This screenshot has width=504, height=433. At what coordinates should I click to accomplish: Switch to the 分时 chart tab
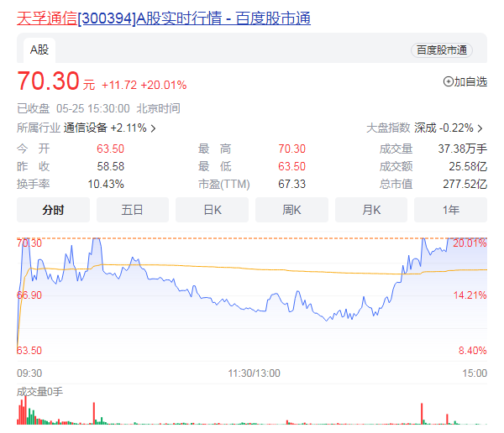coord(54,210)
